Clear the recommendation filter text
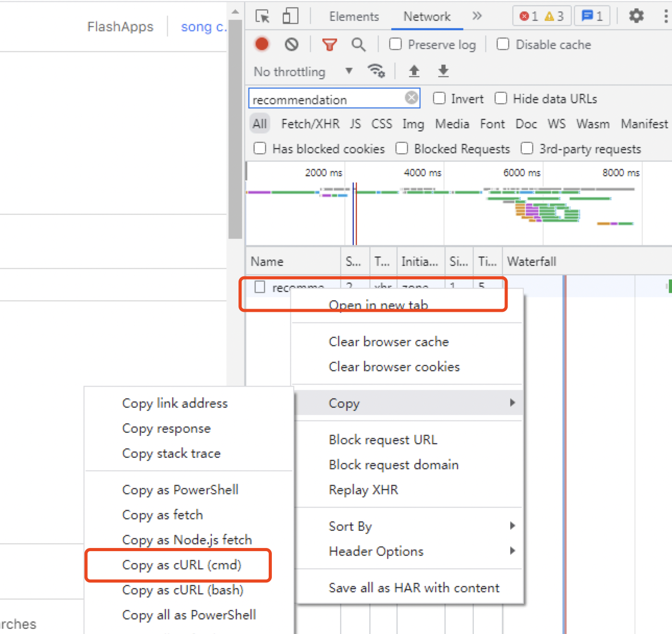This screenshot has height=634, width=672. coord(412,97)
